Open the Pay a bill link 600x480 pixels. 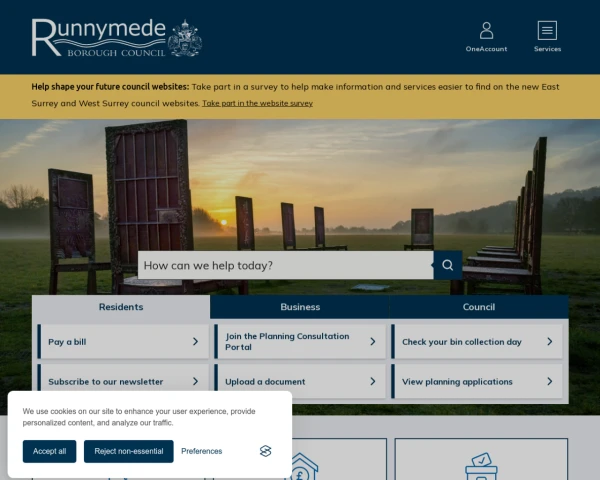tap(123, 341)
